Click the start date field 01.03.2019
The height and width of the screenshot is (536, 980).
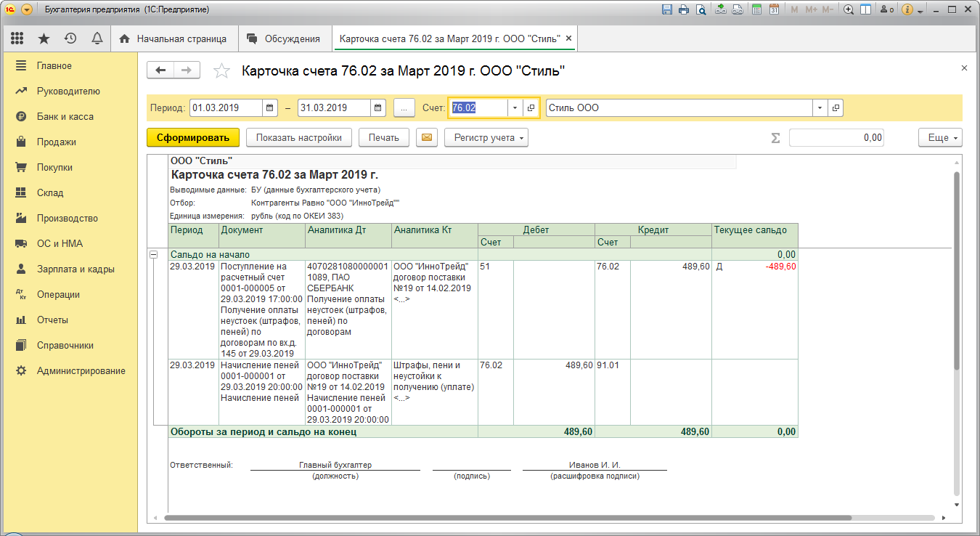pos(226,107)
